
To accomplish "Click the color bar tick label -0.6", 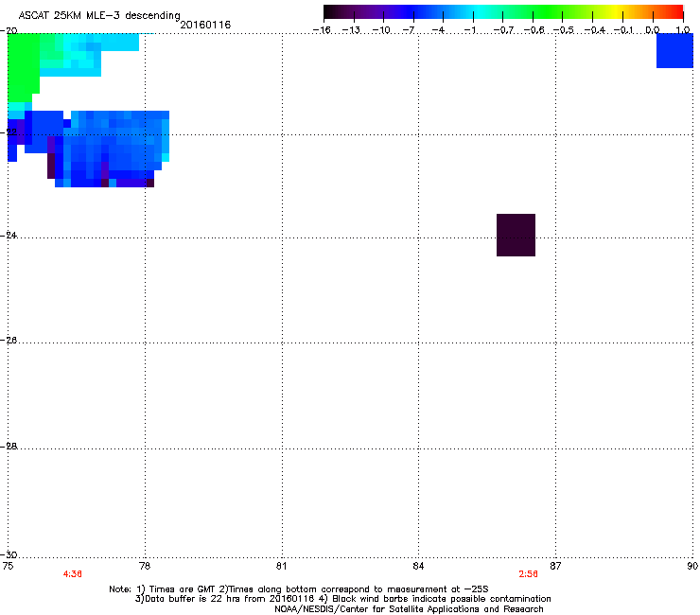I will click(534, 30).
